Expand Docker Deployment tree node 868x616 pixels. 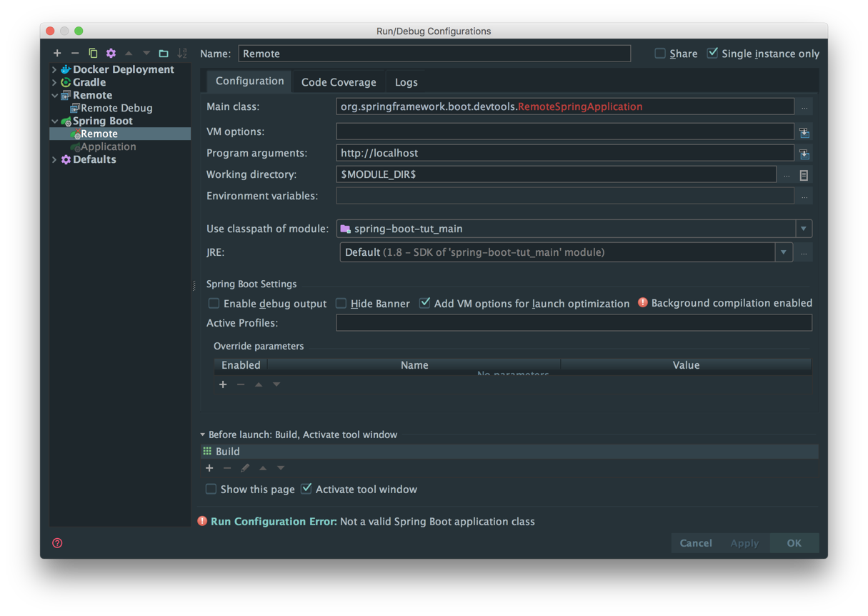click(x=55, y=69)
